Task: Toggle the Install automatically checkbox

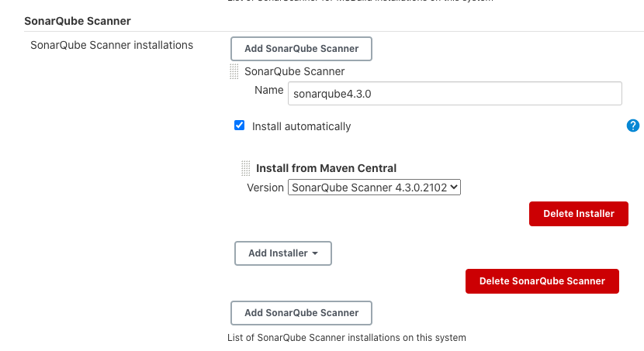Action: (x=239, y=125)
